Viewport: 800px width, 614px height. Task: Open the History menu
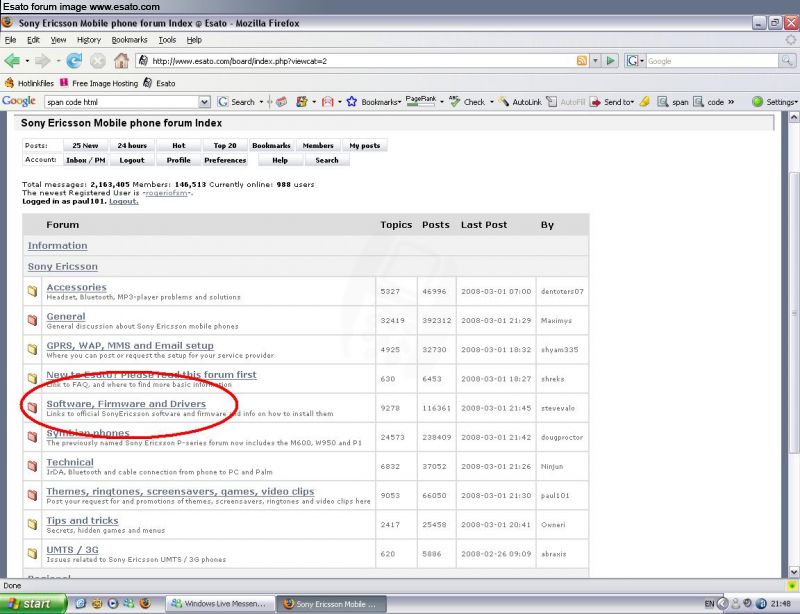(89, 40)
